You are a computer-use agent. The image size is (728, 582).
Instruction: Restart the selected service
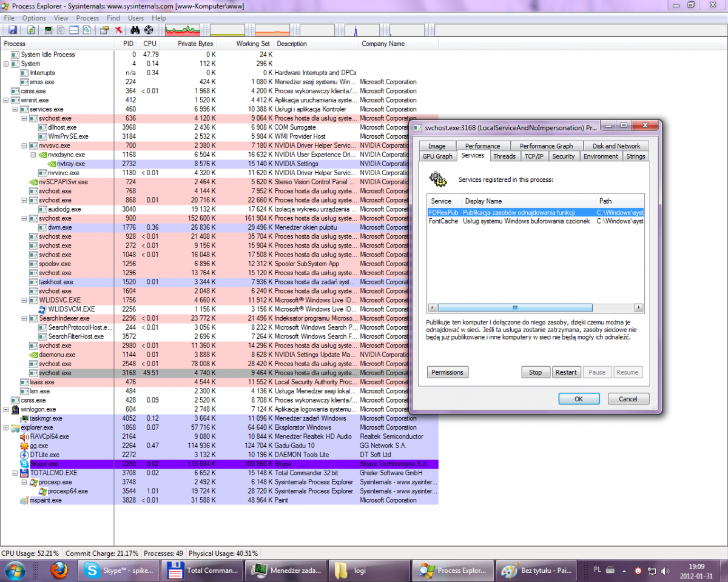click(x=566, y=372)
